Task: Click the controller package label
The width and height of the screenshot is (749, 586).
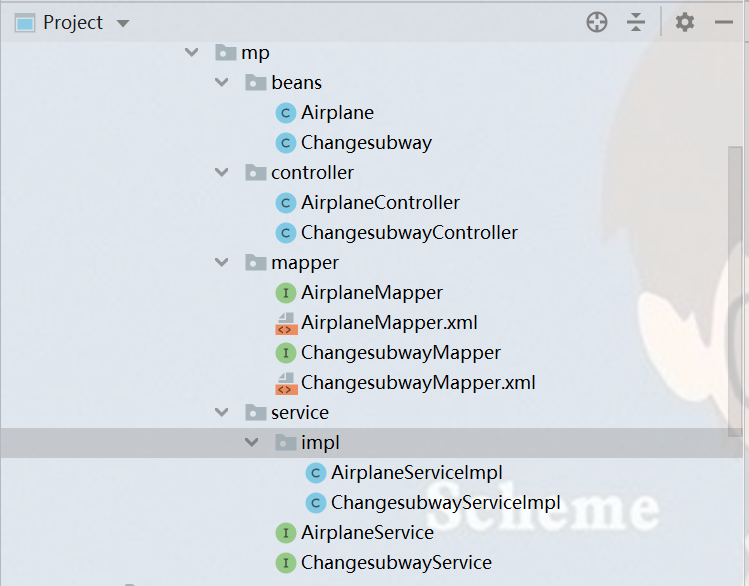Action: click(312, 172)
